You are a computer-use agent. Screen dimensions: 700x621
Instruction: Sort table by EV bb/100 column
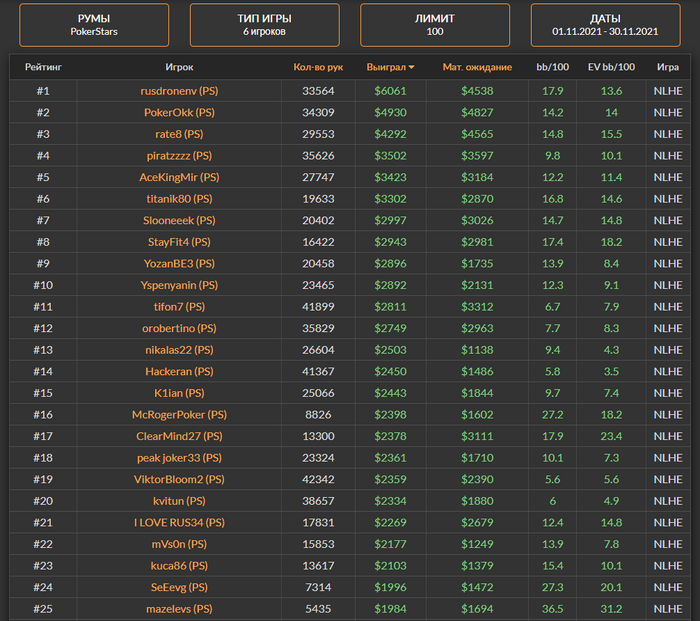click(611, 68)
